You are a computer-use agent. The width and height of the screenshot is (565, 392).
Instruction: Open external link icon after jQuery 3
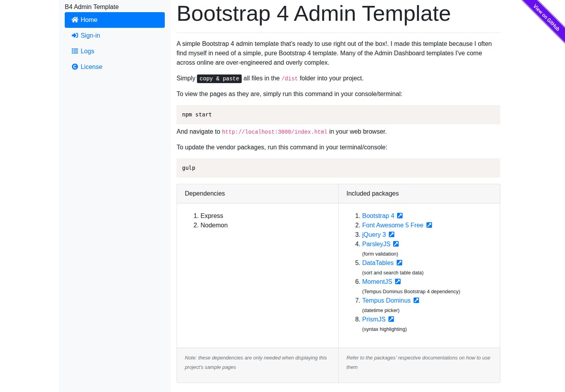tap(391, 234)
